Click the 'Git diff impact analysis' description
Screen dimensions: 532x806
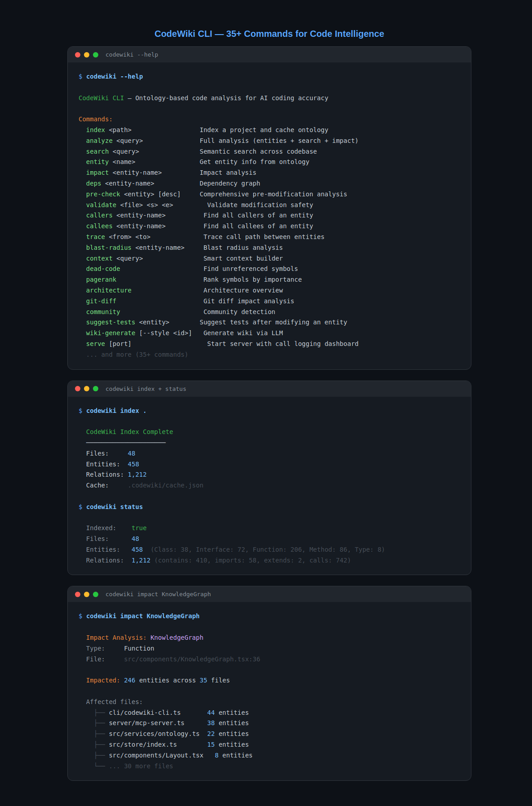point(249,301)
